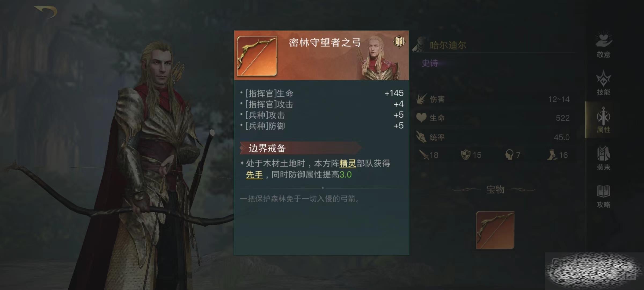Click the 统率 command icon
Screen dimensions: 644x290
click(421, 137)
